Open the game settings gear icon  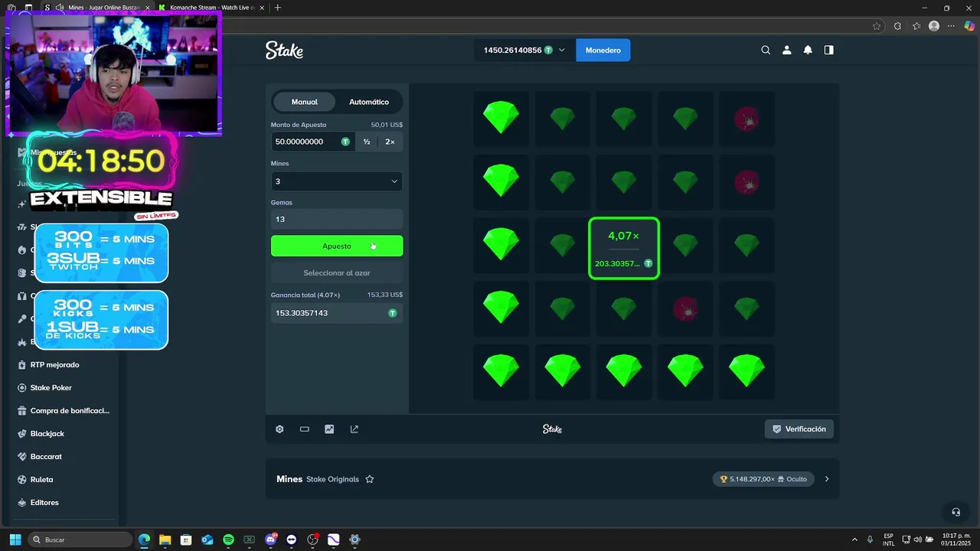279,429
